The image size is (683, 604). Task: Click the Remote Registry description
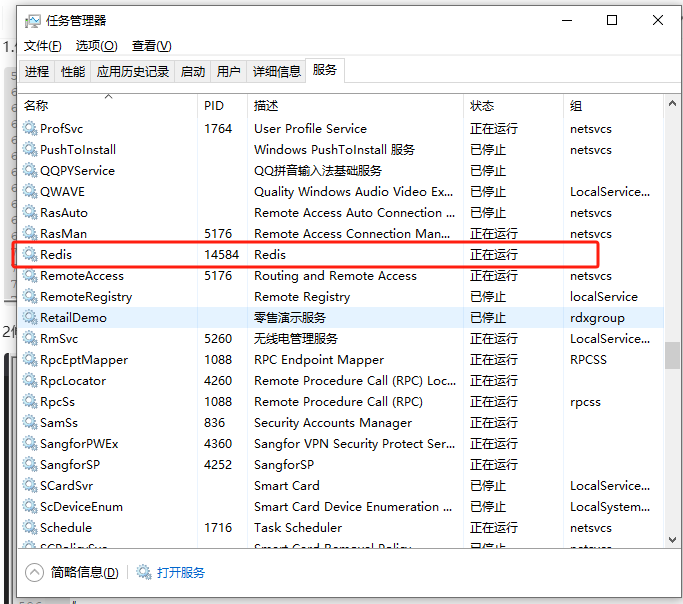point(302,297)
